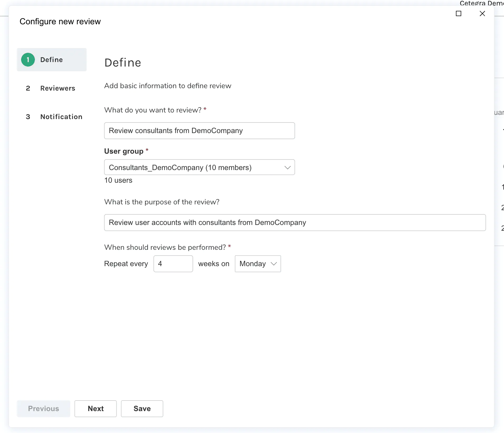504x433 pixels.
Task: Click the step number 3 indicator
Action: (x=28, y=117)
